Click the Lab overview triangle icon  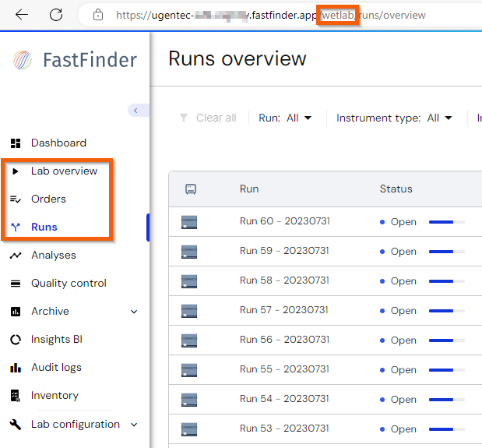tap(16, 171)
